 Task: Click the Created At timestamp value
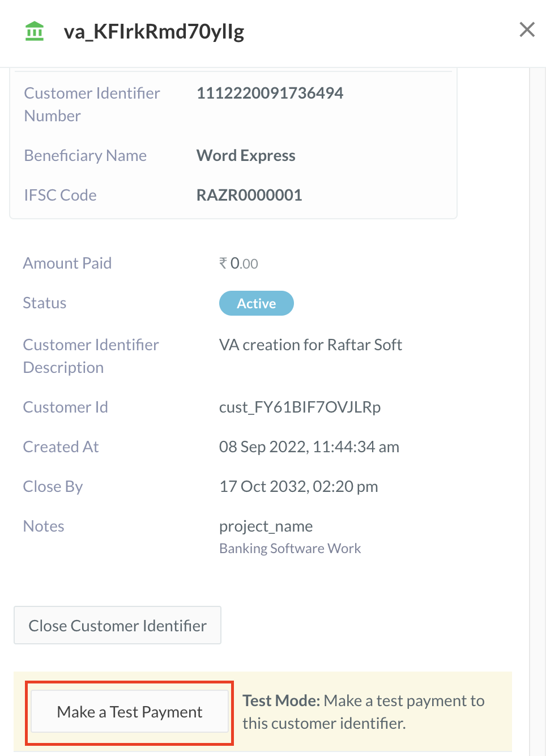[x=309, y=447]
